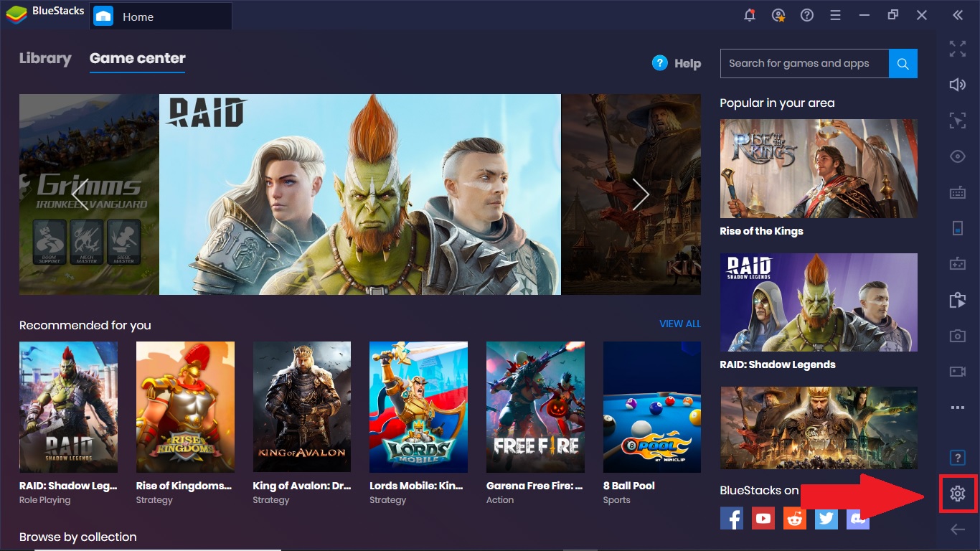The image size is (980, 551).
Task: Go back using the sidebar arrow
Action: tap(958, 529)
